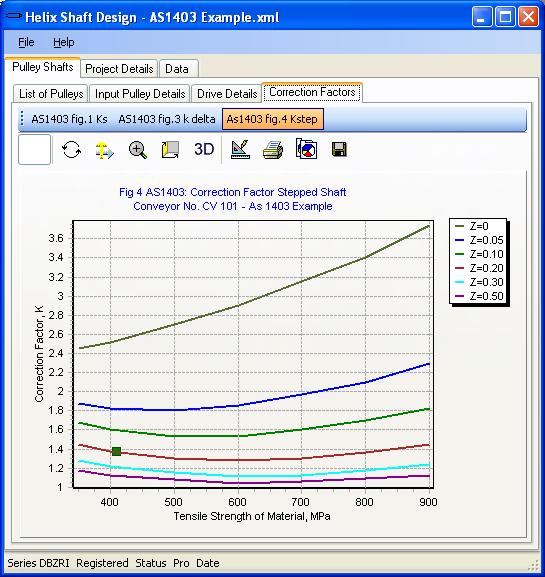545x577 pixels.
Task: Click the window resize grip
Action: 534,566
